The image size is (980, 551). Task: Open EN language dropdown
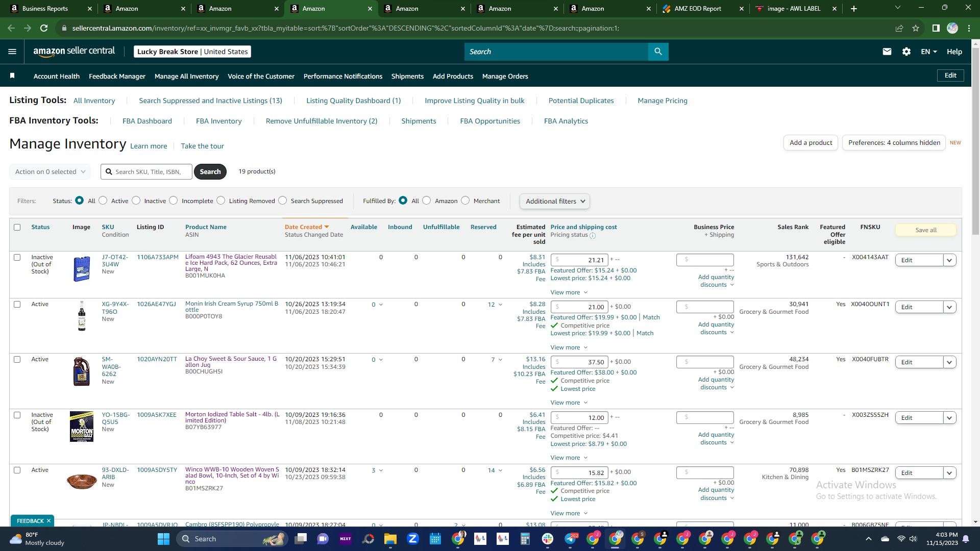[x=929, y=52]
